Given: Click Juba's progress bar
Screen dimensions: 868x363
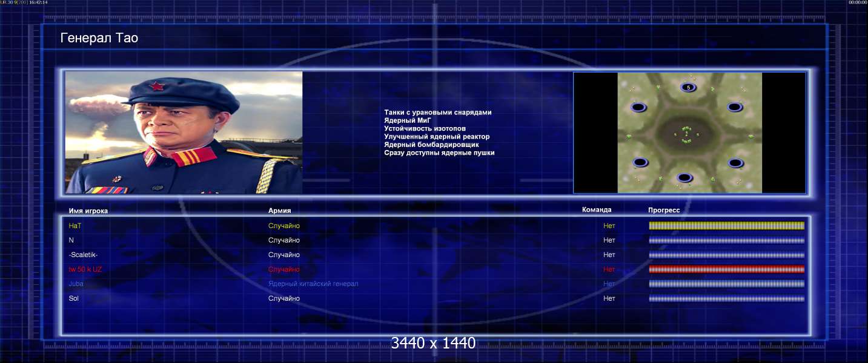Looking at the screenshot, I should (x=727, y=284).
